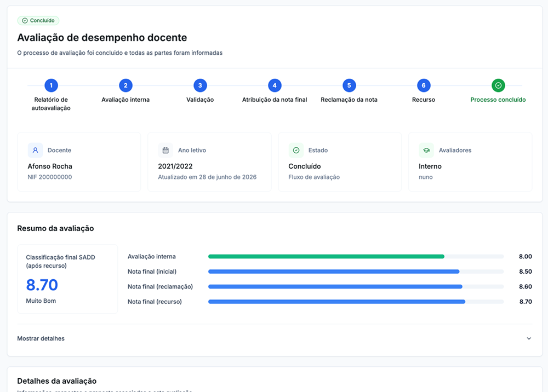Viewport: 548px width, 392px height.
Task: Click docente name Afonso Rocha
Action: coord(50,166)
